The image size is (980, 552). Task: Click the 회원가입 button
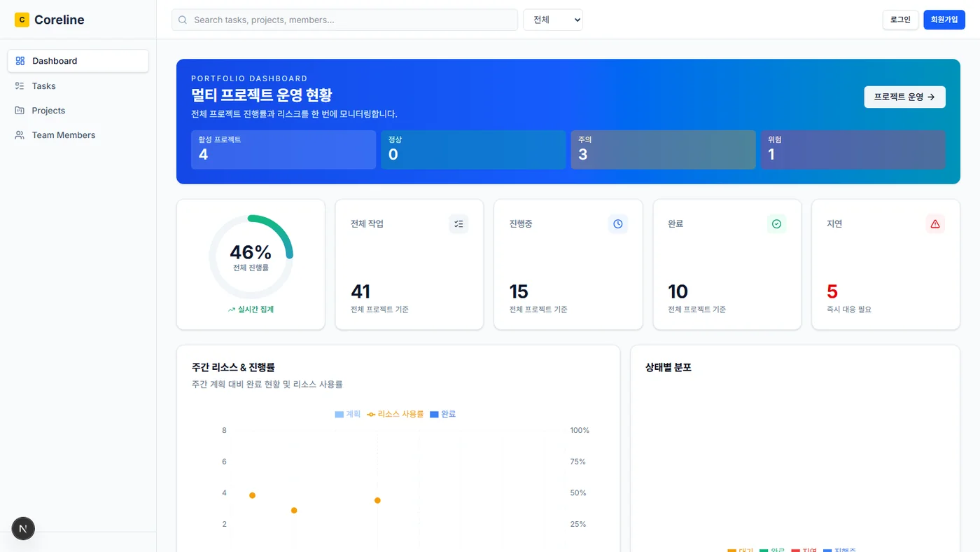pos(944,20)
